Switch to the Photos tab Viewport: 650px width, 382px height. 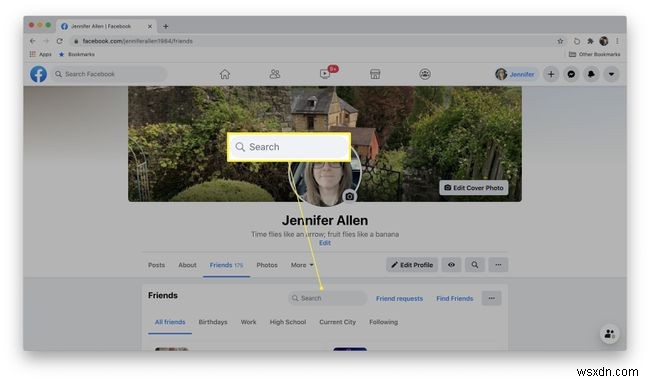coord(267,265)
